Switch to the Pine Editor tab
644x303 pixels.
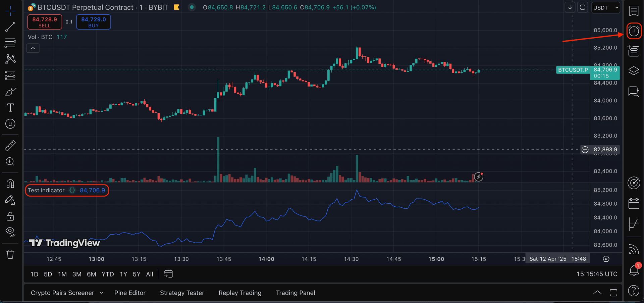130,293
